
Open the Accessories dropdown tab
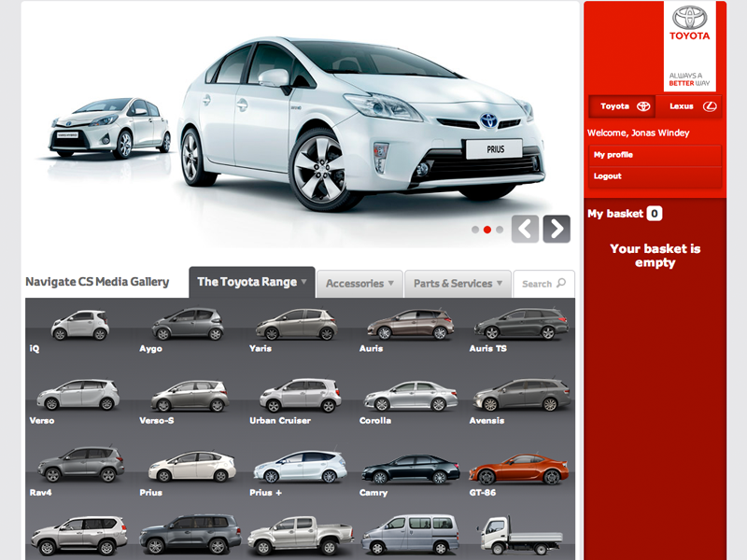point(359,283)
